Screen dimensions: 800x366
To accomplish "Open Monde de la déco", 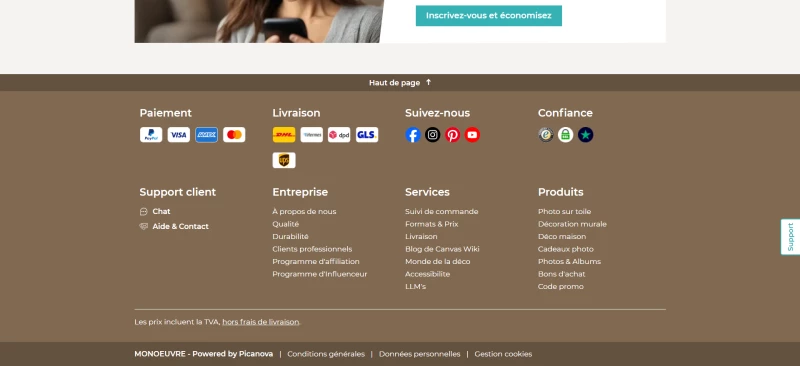I will coord(438,261).
